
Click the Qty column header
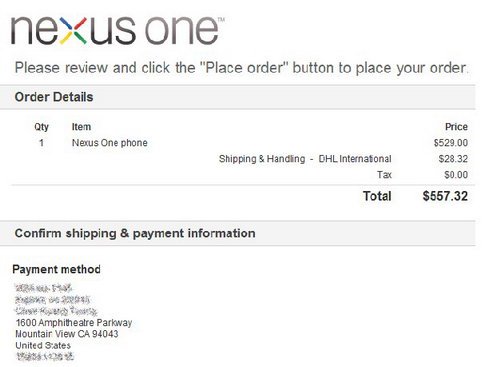pos(41,127)
